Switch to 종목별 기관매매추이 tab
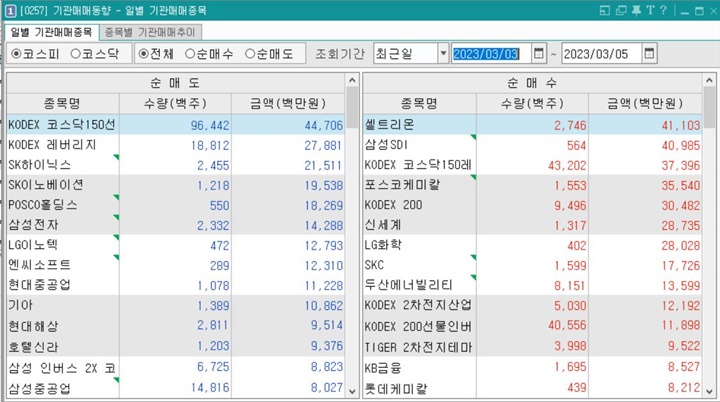 point(150,32)
